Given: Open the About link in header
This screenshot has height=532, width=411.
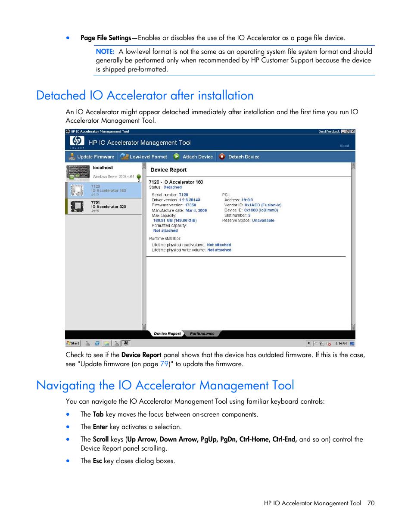Looking at the screenshot, I should 344,146.
